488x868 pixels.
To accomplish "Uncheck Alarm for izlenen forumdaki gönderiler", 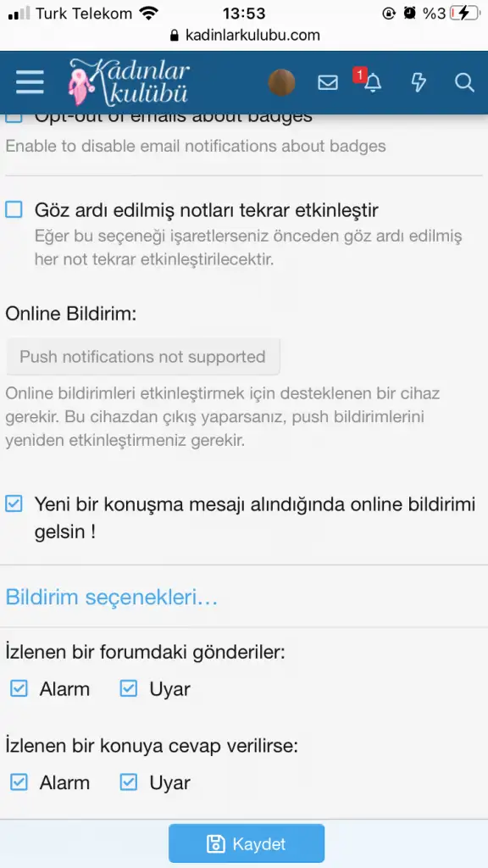I will pyautogui.click(x=19, y=688).
